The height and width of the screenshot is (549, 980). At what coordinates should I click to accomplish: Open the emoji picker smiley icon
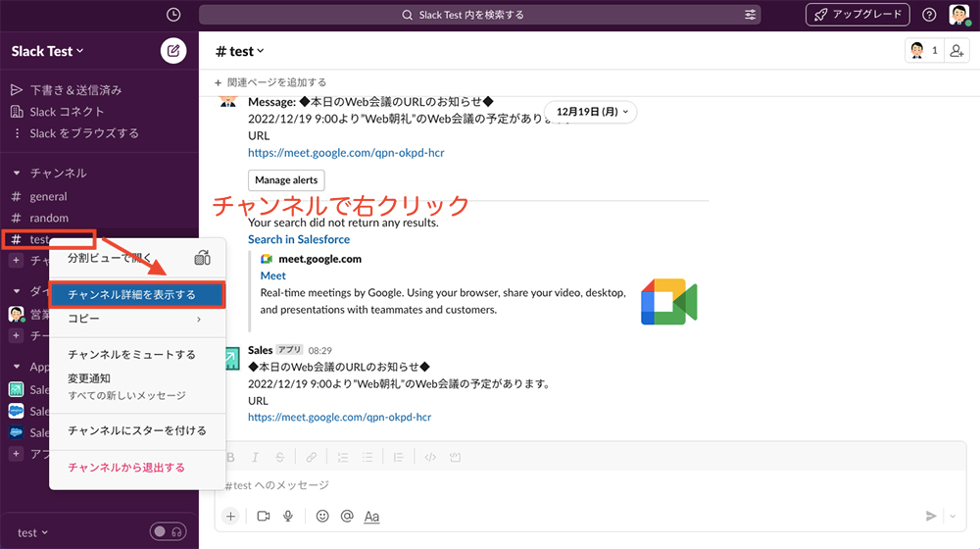pyautogui.click(x=322, y=516)
